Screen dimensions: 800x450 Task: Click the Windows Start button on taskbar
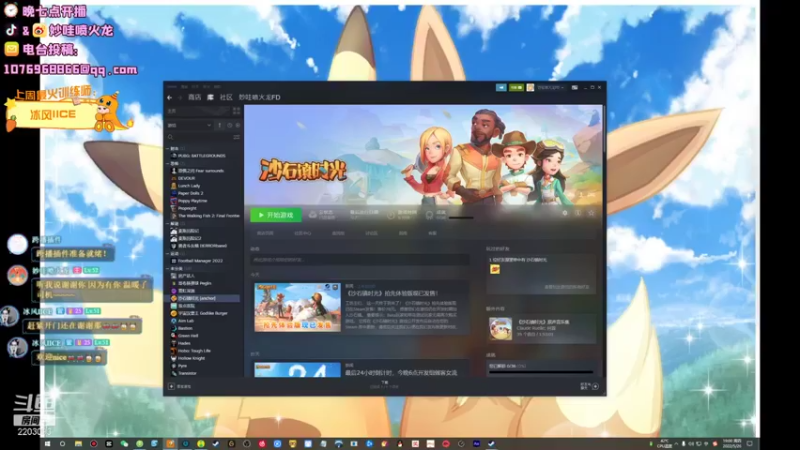(47, 444)
